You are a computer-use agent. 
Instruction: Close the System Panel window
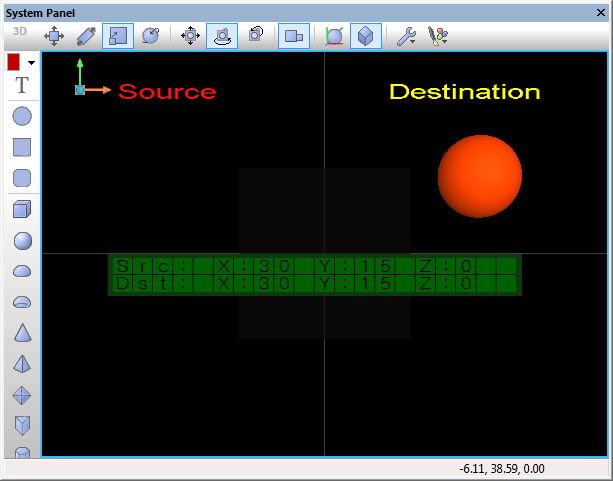[601, 13]
